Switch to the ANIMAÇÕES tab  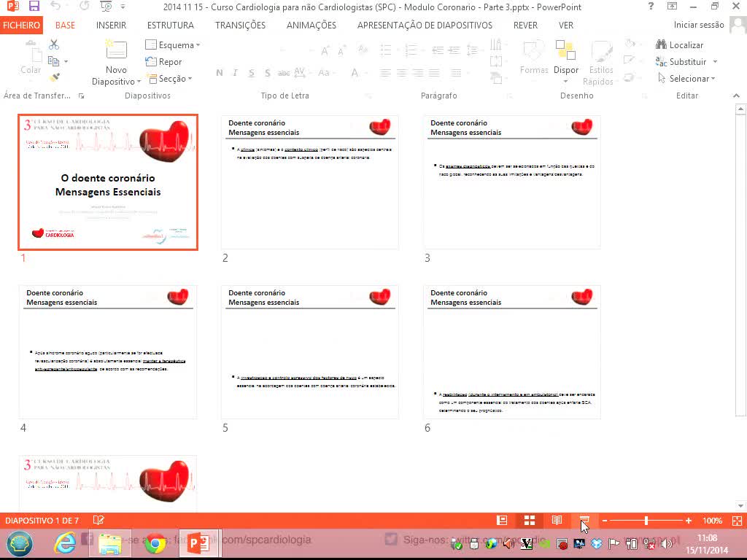point(311,26)
